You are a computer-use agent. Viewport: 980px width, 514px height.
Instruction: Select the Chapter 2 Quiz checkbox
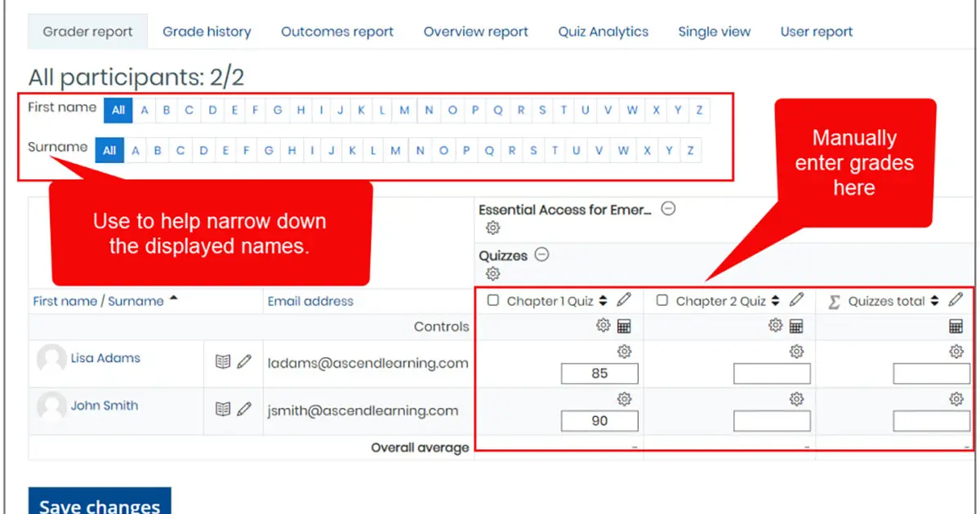[x=661, y=300]
